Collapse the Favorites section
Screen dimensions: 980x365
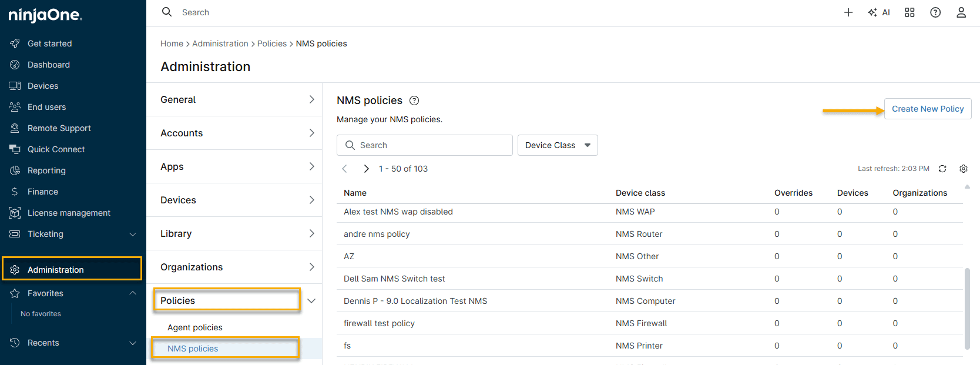(133, 293)
